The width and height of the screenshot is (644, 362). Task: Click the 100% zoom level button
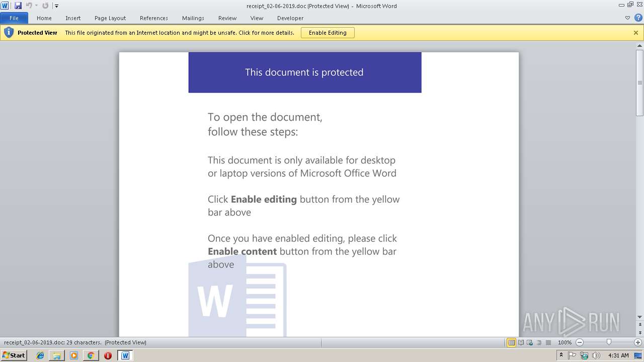[565, 342]
